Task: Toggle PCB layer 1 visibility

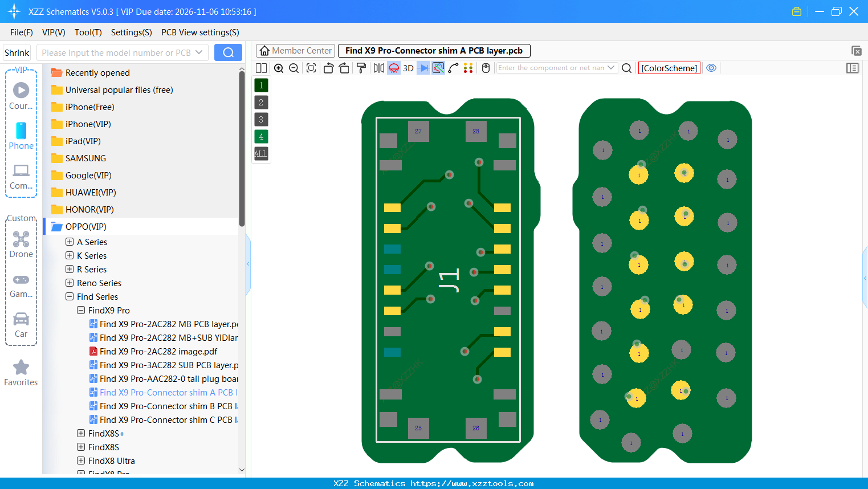Action: 260,85
